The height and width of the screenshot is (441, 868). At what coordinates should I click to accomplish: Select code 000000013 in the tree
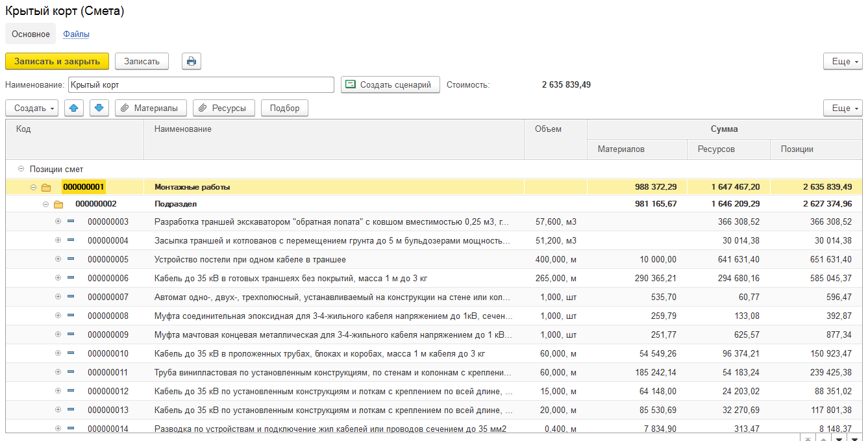(108, 410)
